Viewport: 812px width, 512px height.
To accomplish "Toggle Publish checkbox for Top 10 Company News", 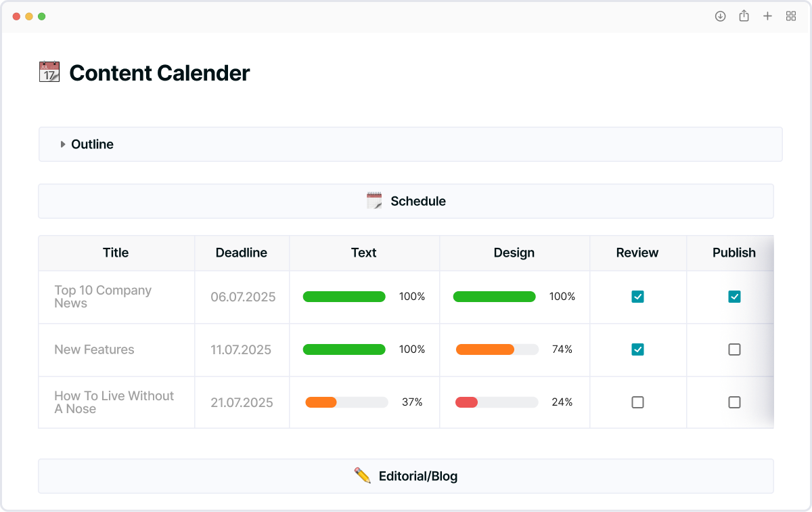I will pyautogui.click(x=734, y=297).
